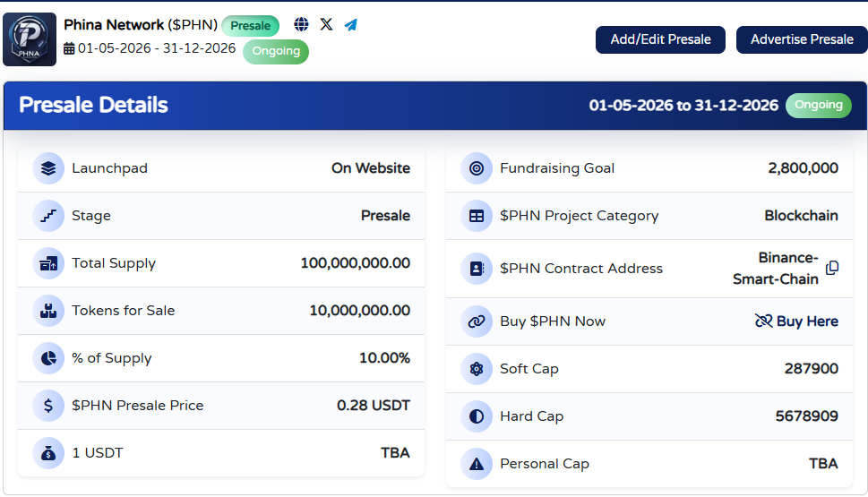Screen dimensions: 868x497
Task: Click the Blockchain category value
Action: (x=801, y=216)
